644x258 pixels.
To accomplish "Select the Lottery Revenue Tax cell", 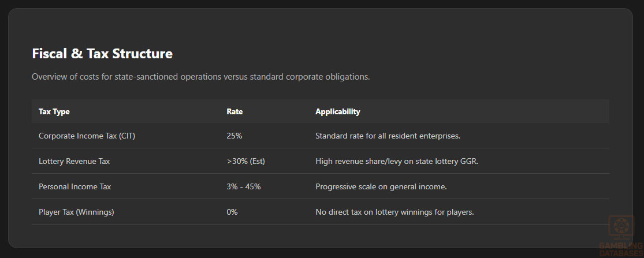I will [74, 161].
